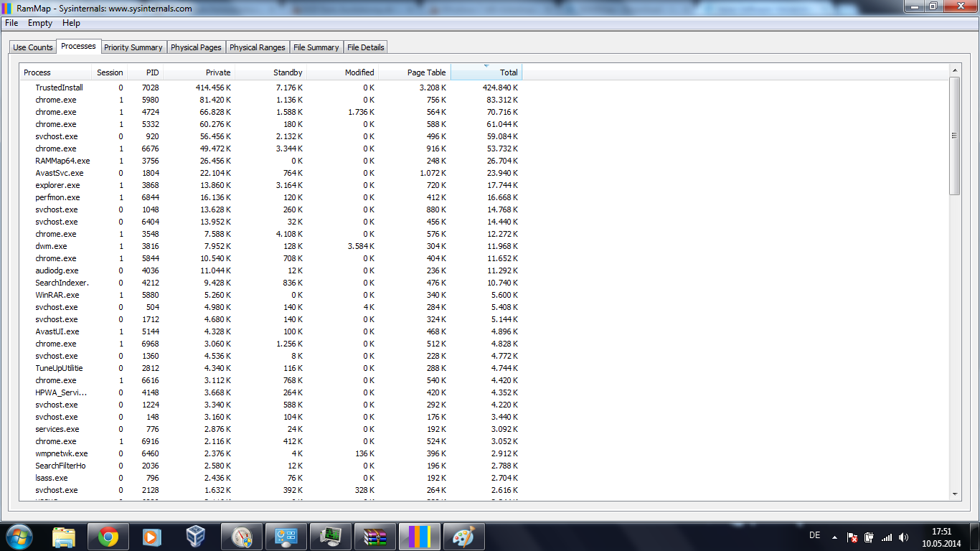Screen dimensions: 980x551
Task: Select chrome.exe with PID 5980
Action: pos(271,100)
